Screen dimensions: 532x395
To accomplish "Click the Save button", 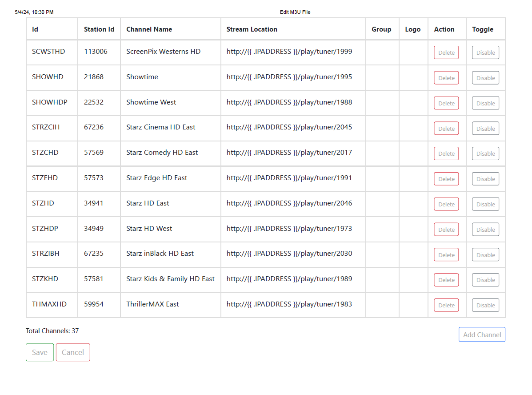I will pyautogui.click(x=40, y=352).
